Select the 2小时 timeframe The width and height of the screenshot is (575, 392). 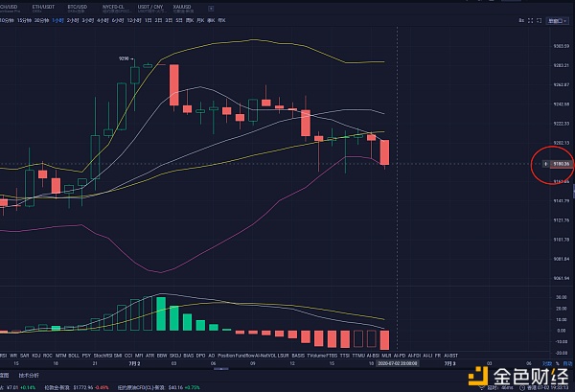[73, 20]
